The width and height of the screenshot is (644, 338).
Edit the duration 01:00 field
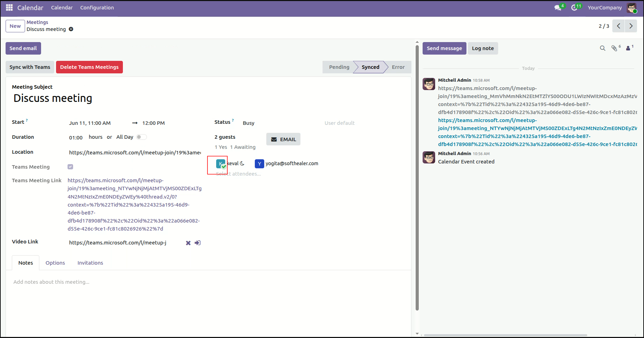(77, 138)
